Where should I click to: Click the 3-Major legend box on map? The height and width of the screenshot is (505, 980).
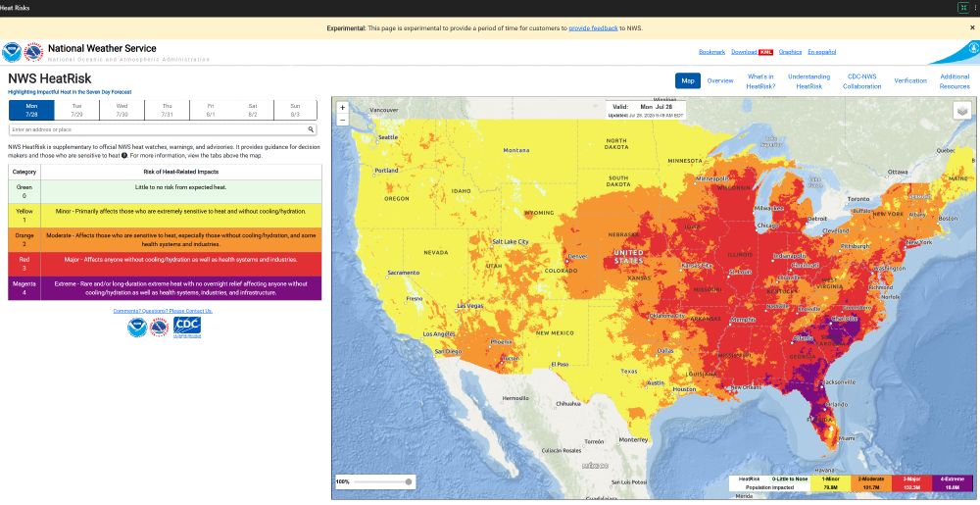911,482
